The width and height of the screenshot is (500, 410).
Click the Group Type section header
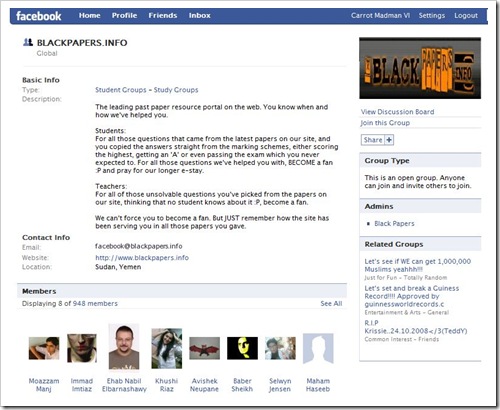click(x=420, y=160)
